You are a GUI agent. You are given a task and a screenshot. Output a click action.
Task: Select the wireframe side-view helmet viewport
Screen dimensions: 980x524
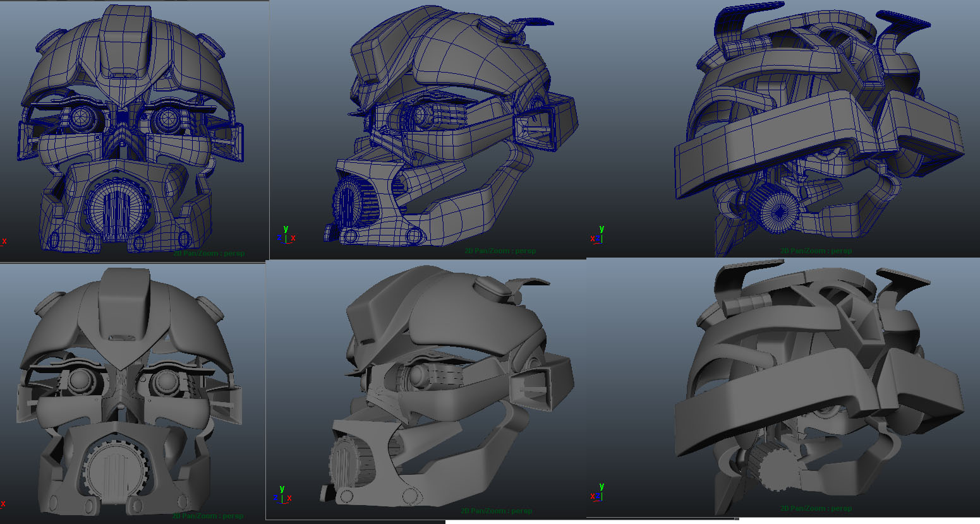point(428,129)
